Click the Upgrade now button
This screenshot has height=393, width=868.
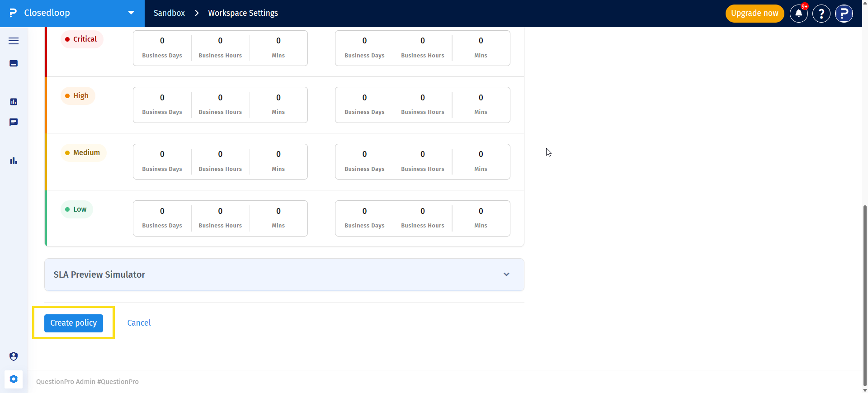tap(755, 13)
